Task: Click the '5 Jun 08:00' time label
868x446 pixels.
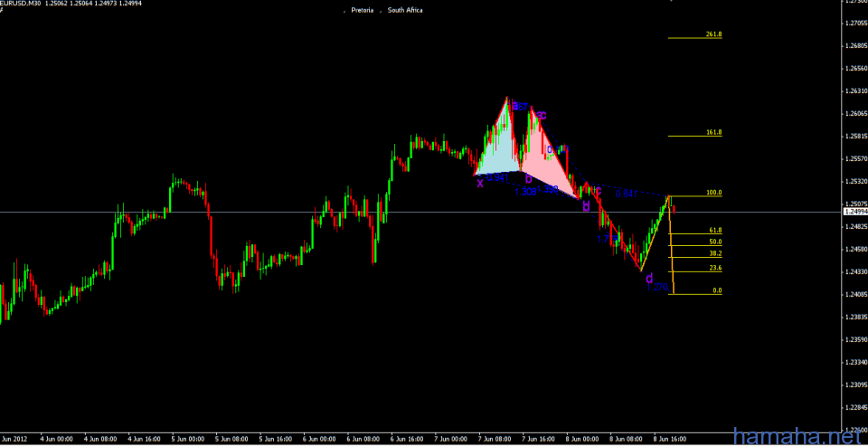Action: coord(232,440)
